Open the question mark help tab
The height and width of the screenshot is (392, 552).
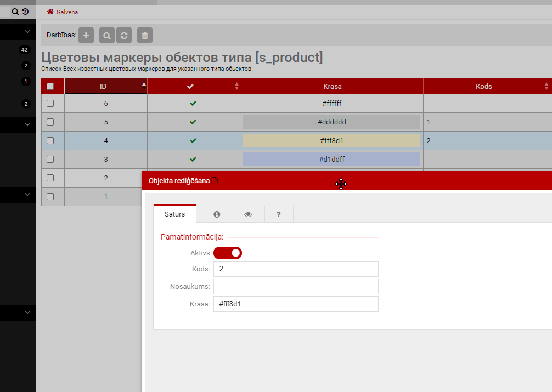(x=279, y=214)
